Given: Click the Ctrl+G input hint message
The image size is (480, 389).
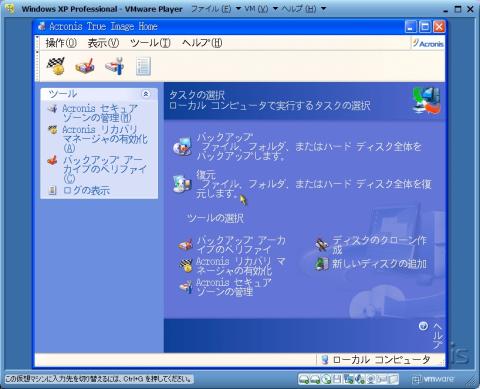Looking at the screenshot, I should [99, 379].
